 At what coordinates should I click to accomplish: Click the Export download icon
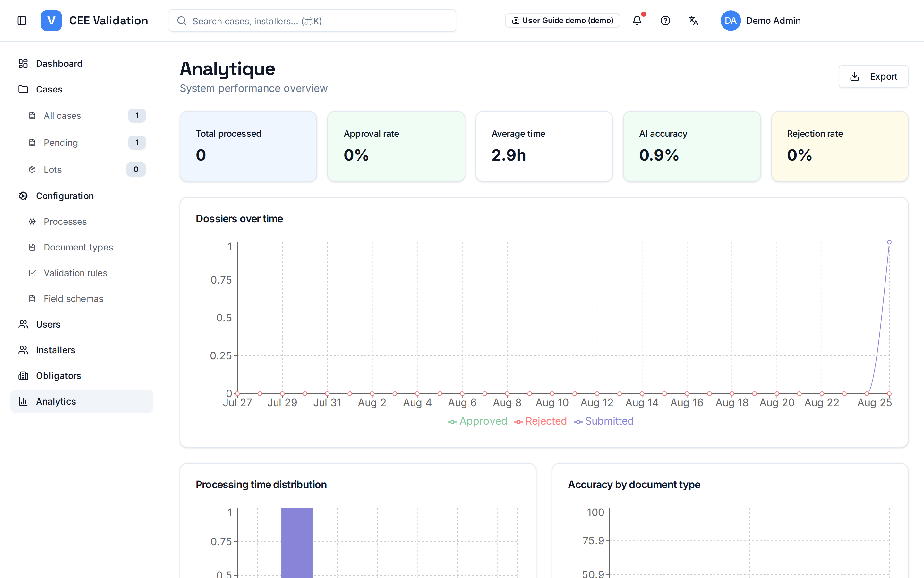(854, 76)
